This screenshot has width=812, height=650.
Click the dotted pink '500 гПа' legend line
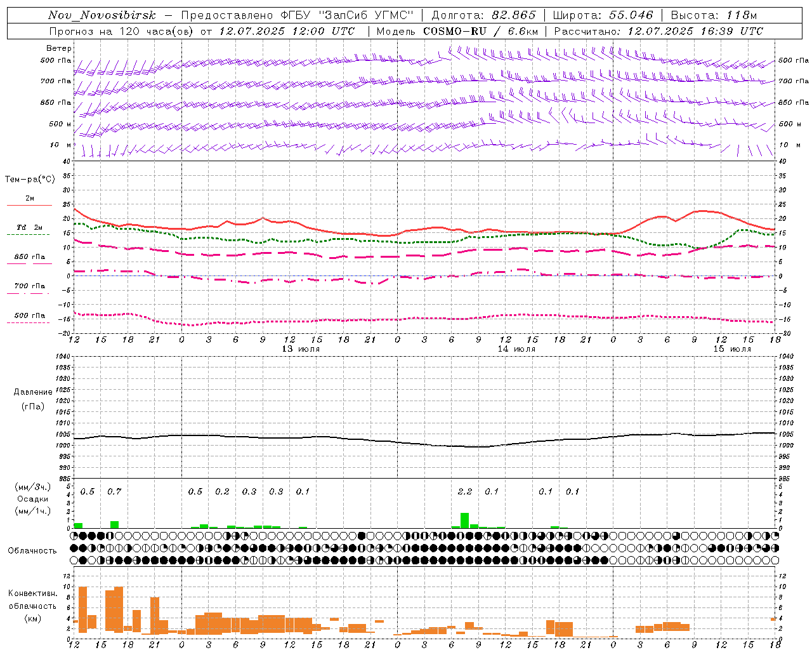tap(29, 322)
